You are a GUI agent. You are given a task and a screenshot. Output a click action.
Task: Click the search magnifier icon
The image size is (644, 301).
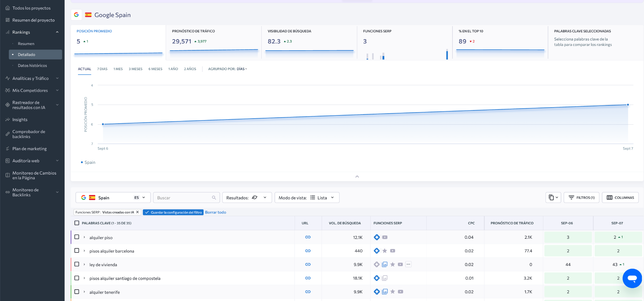click(x=214, y=198)
